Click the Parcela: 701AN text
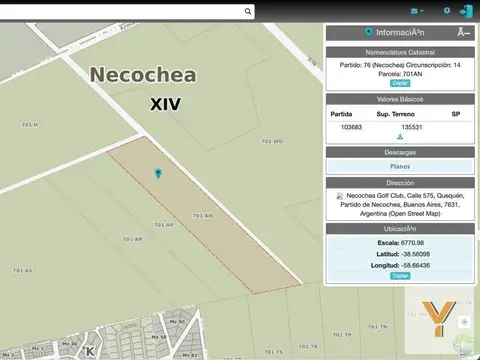Viewport: 480px width, 360px height. (x=400, y=74)
